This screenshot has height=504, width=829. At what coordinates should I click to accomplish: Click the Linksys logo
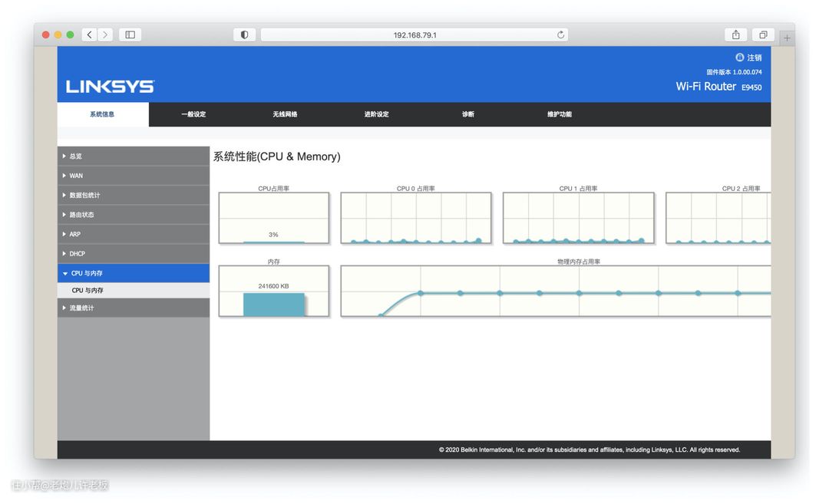pyautogui.click(x=110, y=87)
